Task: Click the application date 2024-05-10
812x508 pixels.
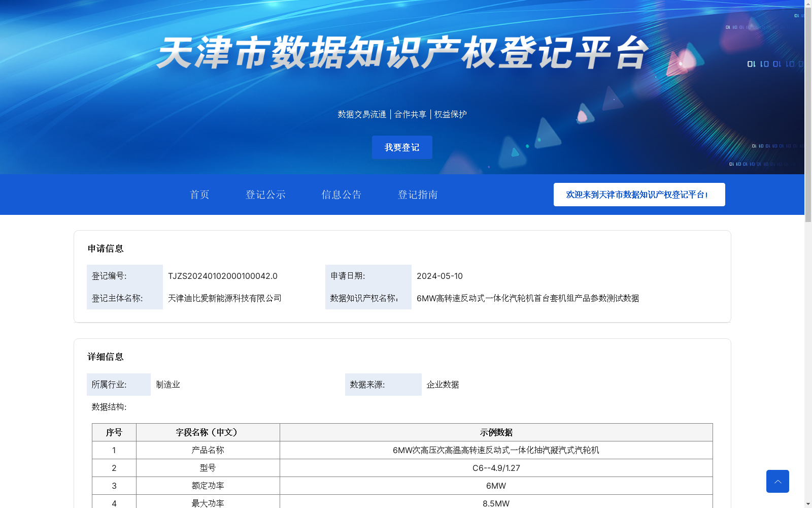Action: click(439, 276)
